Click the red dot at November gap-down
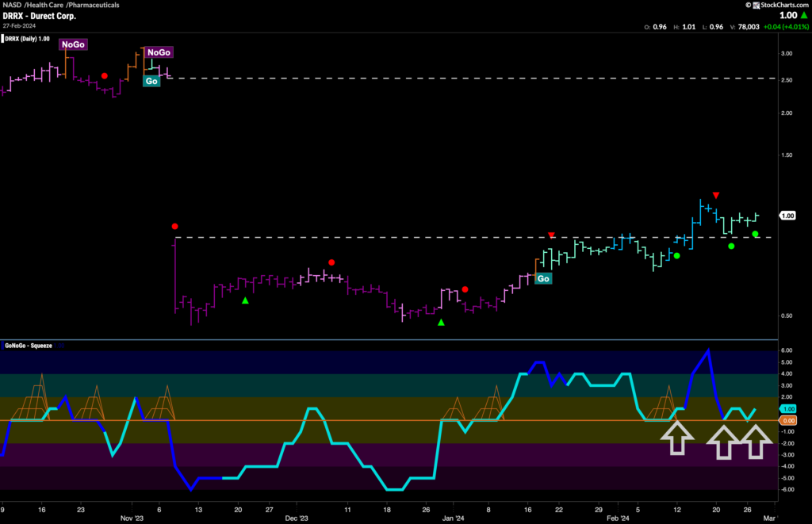 (x=175, y=227)
